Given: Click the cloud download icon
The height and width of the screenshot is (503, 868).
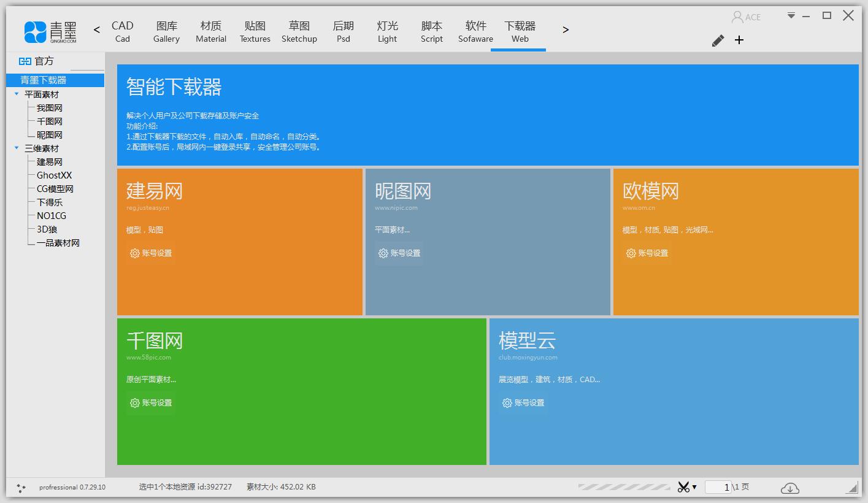Looking at the screenshot, I should [790, 488].
